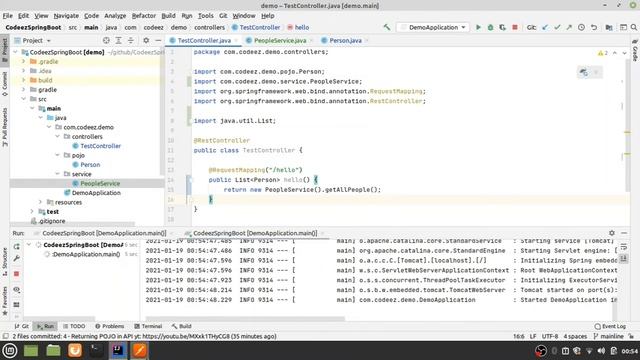This screenshot has width=640, height=360.
Task: Open the File menu
Action: pyautogui.click(x=7, y=16)
